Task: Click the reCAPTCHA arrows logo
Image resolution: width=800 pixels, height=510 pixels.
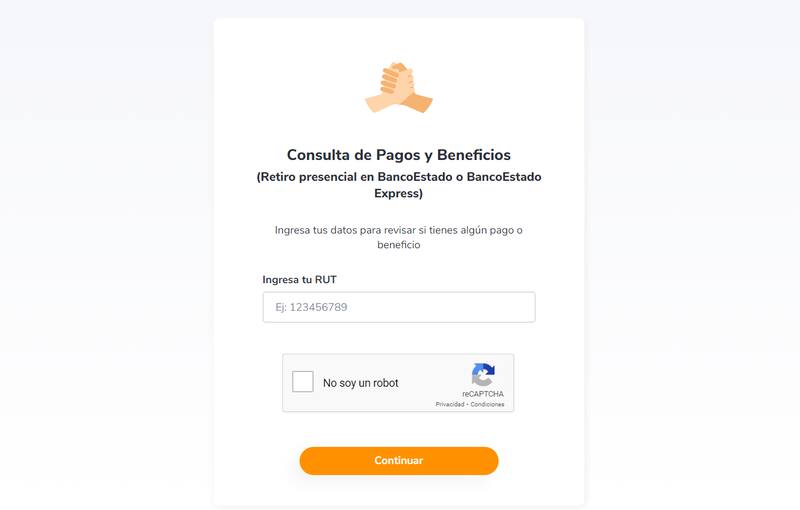Action: click(x=483, y=375)
